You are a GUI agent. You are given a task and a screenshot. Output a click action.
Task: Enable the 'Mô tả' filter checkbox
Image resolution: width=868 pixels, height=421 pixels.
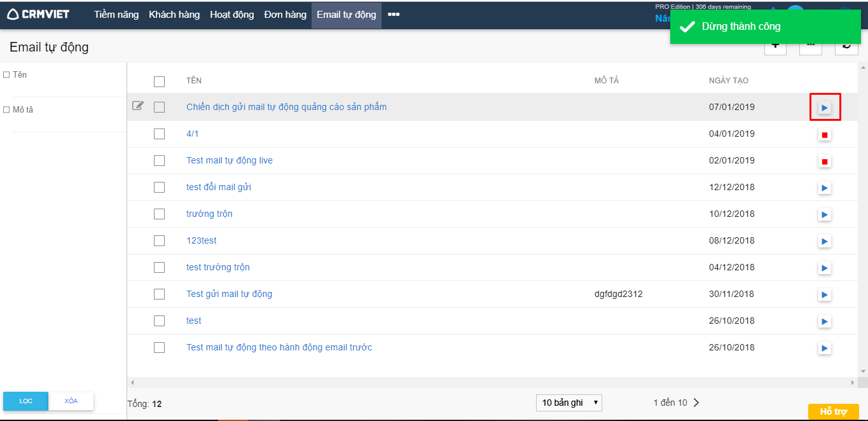6,110
